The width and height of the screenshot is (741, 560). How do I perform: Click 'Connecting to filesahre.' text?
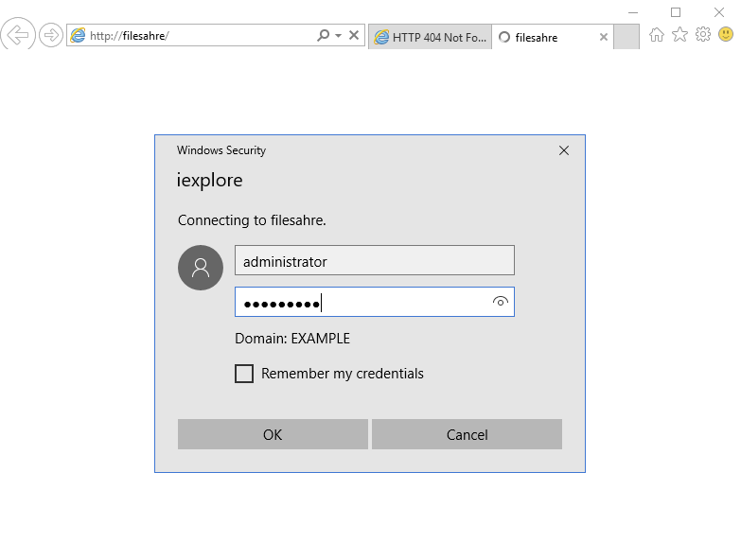tap(252, 220)
